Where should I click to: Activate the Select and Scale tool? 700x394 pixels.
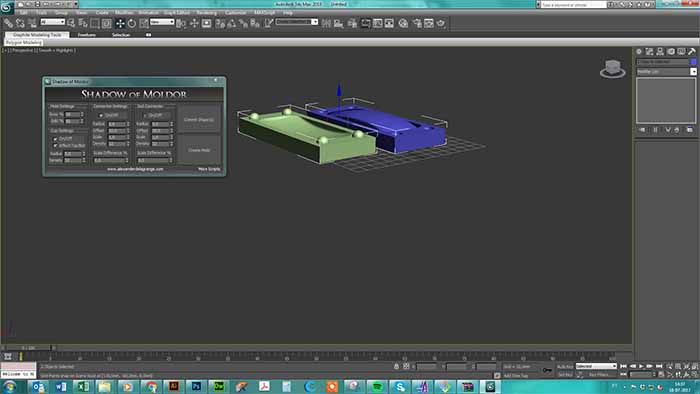(x=144, y=23)
